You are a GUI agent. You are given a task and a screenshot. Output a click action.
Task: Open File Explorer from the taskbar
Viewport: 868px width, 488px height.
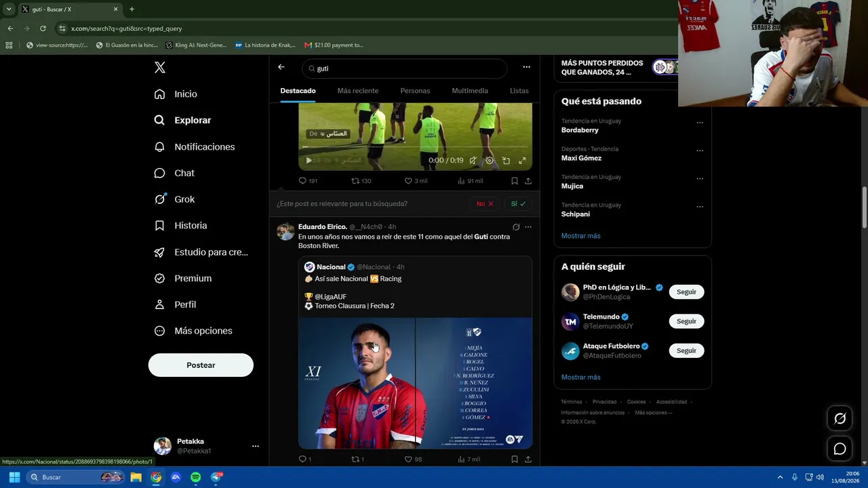click(136, 477)
